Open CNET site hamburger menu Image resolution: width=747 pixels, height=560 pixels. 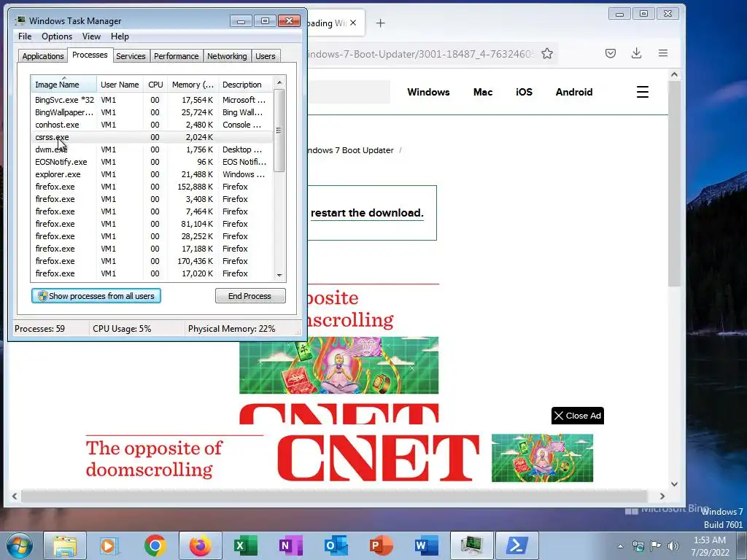click(x=643, y=92)
